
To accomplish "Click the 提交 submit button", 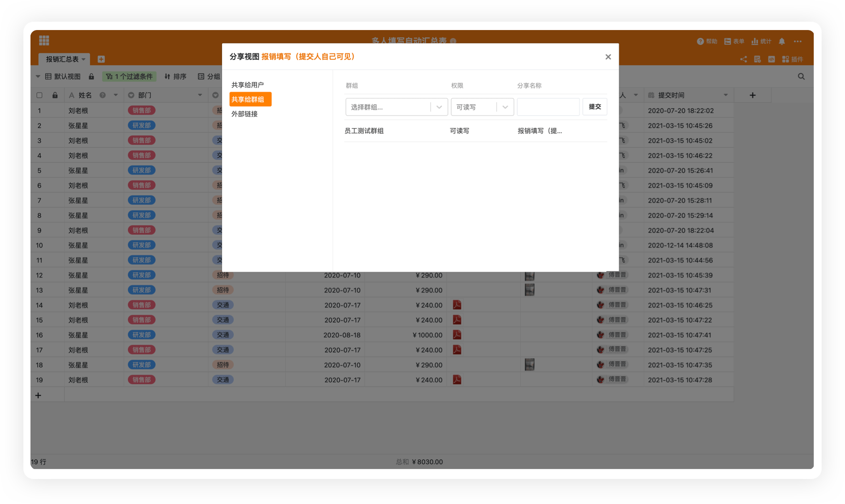I will tap(595, 107).
